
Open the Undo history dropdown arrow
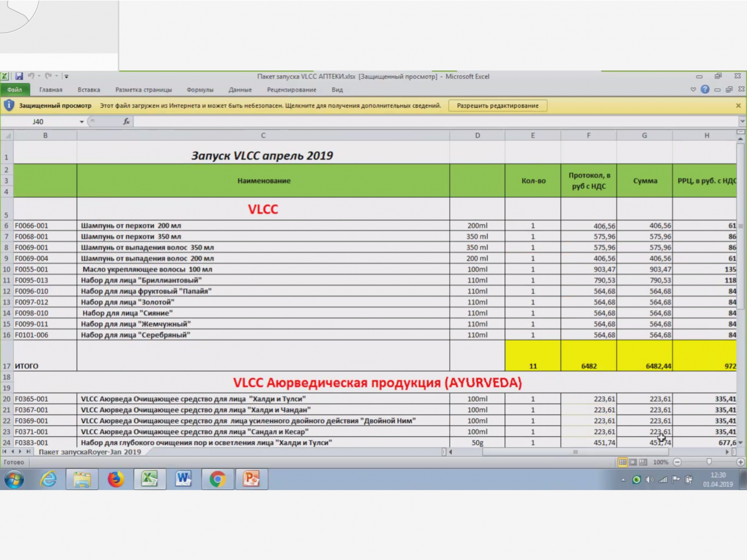pos(39,76)
